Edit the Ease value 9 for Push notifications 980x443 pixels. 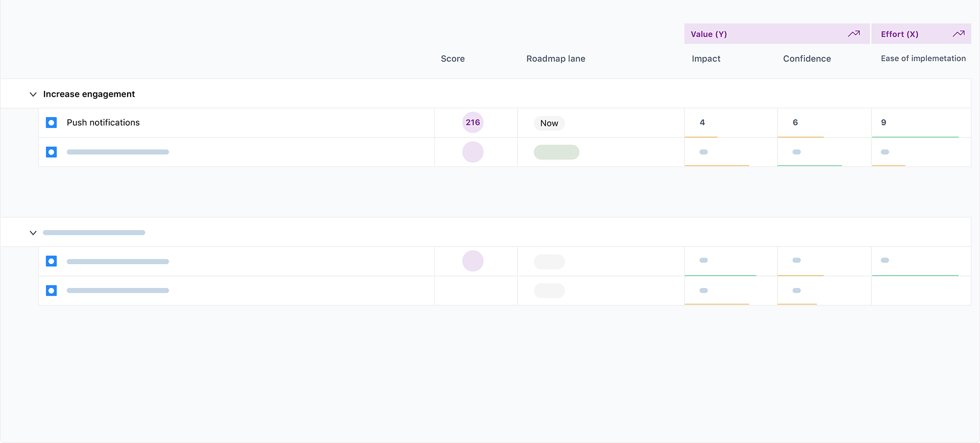[884, 122]
